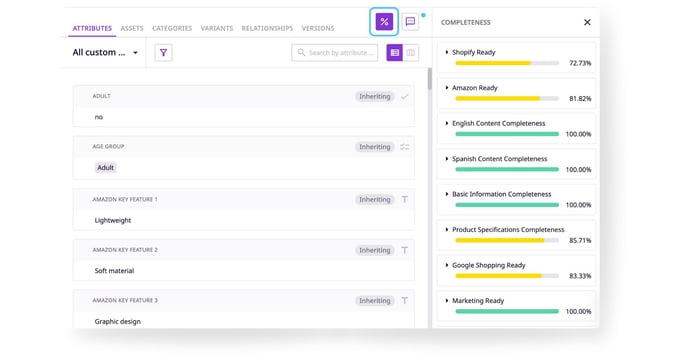Image resolution: width=688 pixels, height=364 pixels.
Task: Click the attributes list vertical scrollbar
Action: pos(430,79)
